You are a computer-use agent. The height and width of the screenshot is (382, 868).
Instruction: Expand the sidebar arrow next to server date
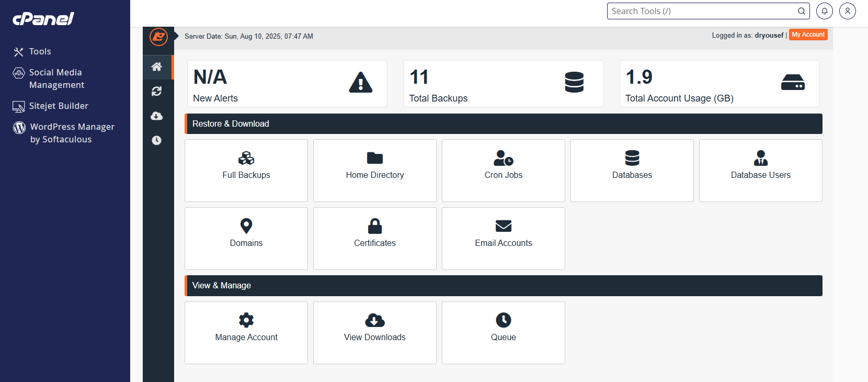[177, 36]
